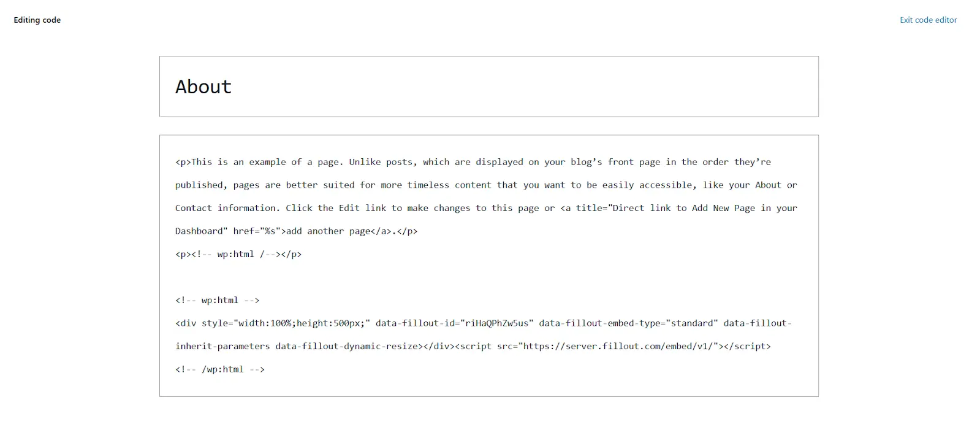
Task: Click the Editing code heading label
Action: (x=37, y=20)
